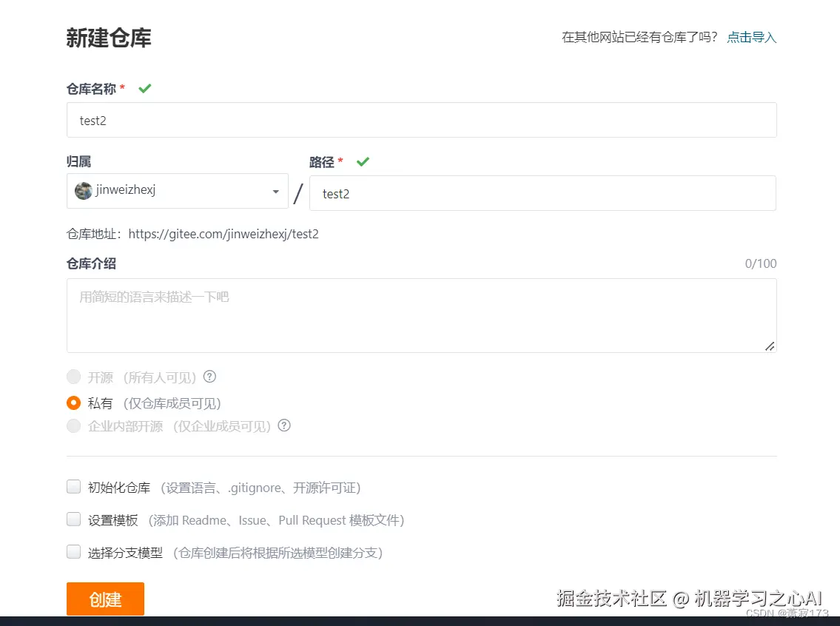Click the gitee.com/jinweizhexj/test2 repository URL
This screenshot has height=626, width=840.
point(224,234)
